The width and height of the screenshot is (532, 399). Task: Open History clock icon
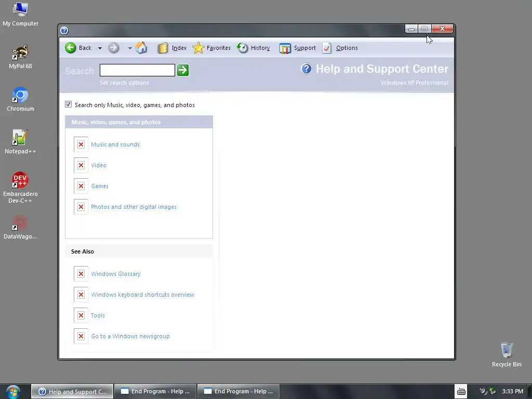[x=243, y=48]
